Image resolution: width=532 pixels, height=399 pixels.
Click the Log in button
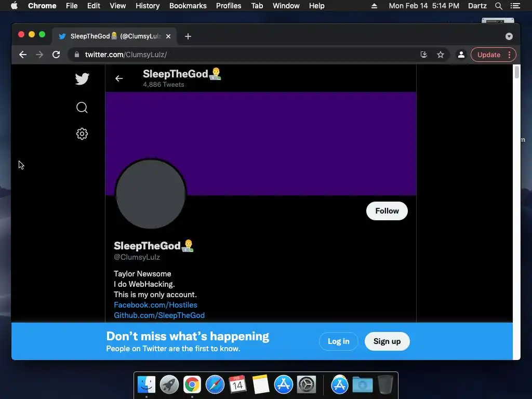[x=338, y=341]
